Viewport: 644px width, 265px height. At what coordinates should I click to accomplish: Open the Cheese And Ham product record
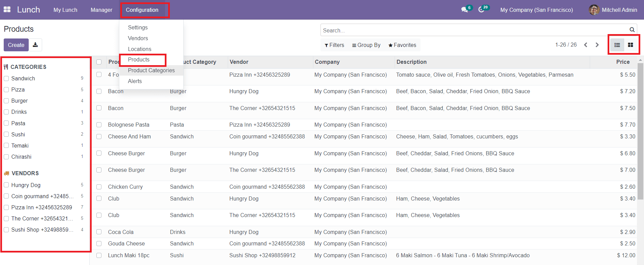click(129, 137)
